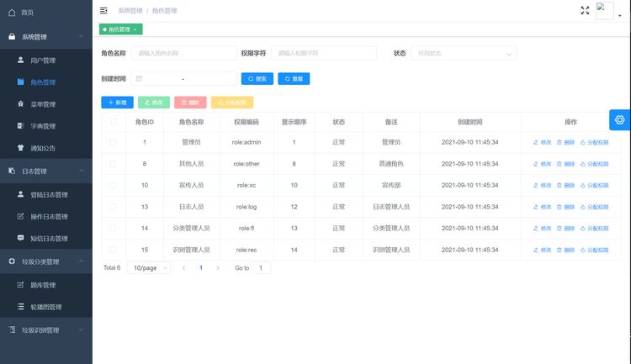Click 修改 link in 管理员 row
The height and width of the screenshot is (364, 631).
pyautogui.click(x=543, y=142)
